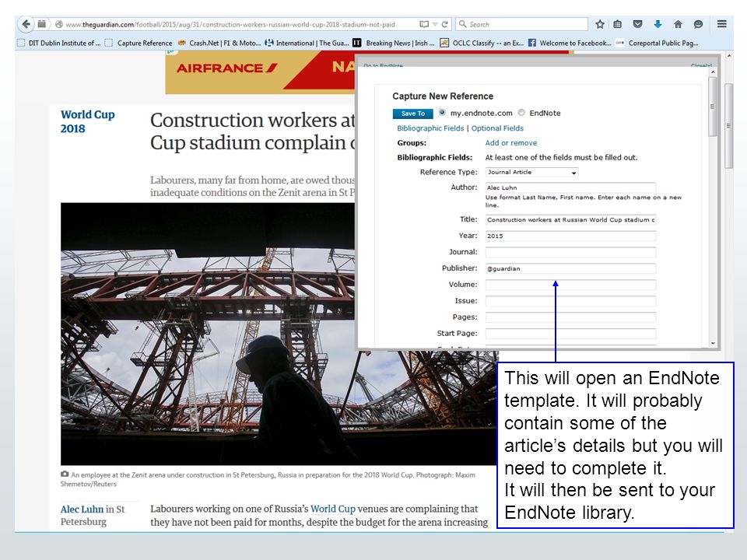Image resolution: width=747 pixels, height=560 pixels.
Task: Click the capture dialog scrollbar down arrow
Action: (713, 343)
